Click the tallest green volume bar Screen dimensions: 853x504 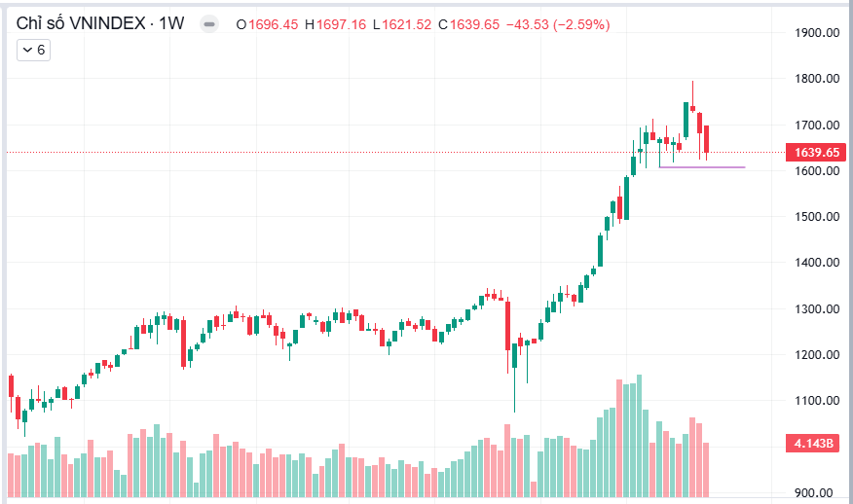(x=639, y=436)
